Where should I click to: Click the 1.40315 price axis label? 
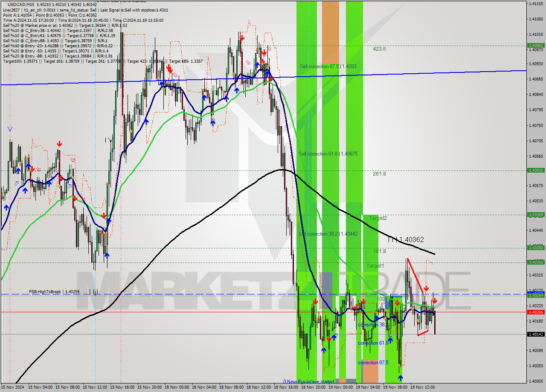[536, 275]
